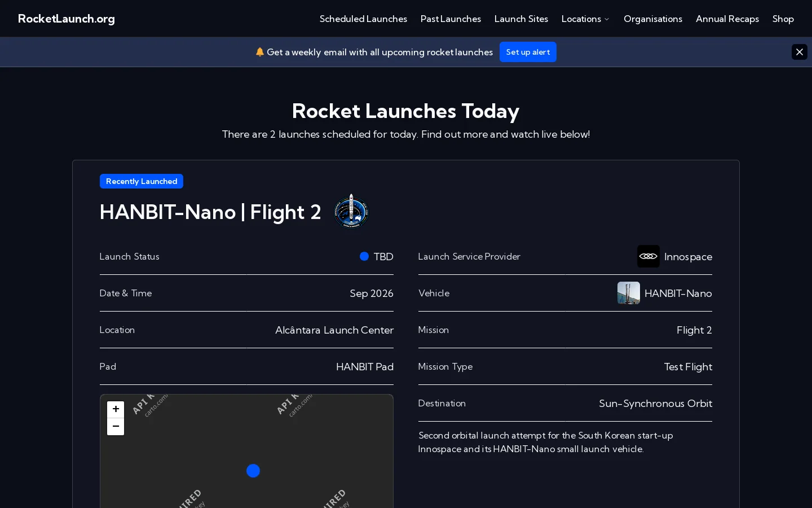The image size is (812, 508).
Task: Click the Recently Launched badge
Action: 142,181
